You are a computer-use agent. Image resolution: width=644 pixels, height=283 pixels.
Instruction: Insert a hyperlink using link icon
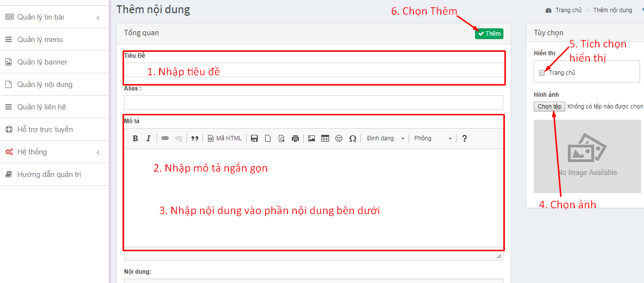point(165,138)
